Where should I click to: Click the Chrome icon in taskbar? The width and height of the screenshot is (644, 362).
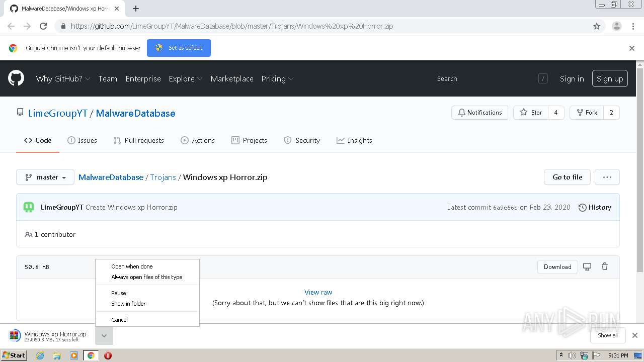91,355
